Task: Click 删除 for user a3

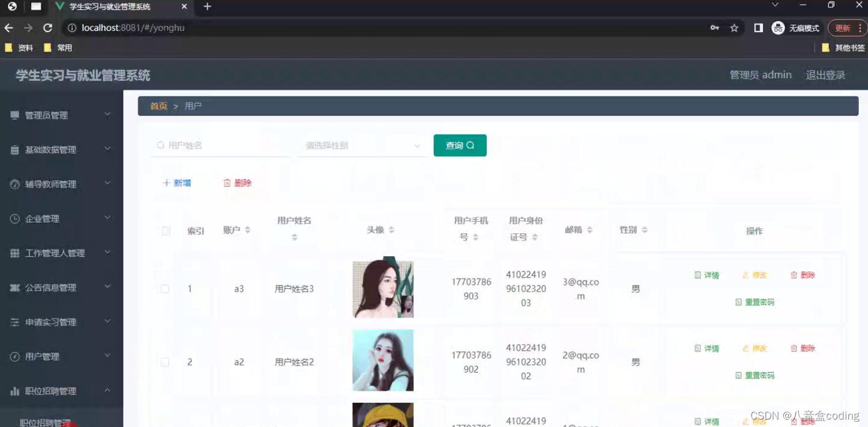Action: (x=803, y=275)
